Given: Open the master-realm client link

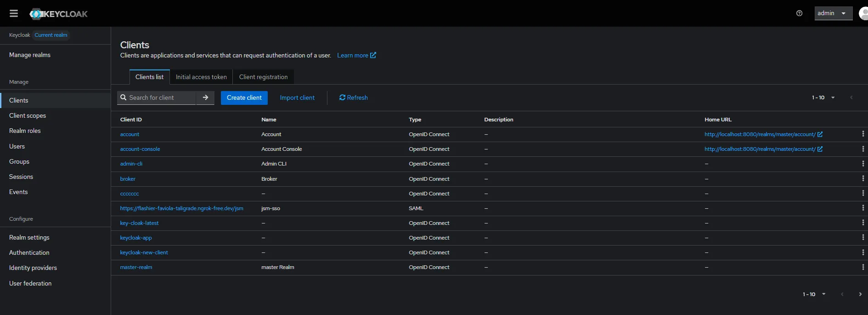Looking at the screenshot, I should [136, 267].
